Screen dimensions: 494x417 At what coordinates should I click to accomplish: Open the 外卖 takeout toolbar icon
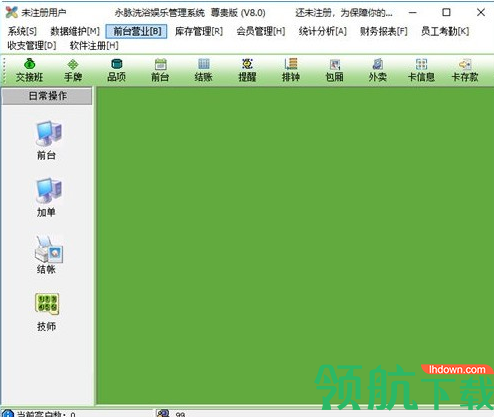tap(378, 70)
